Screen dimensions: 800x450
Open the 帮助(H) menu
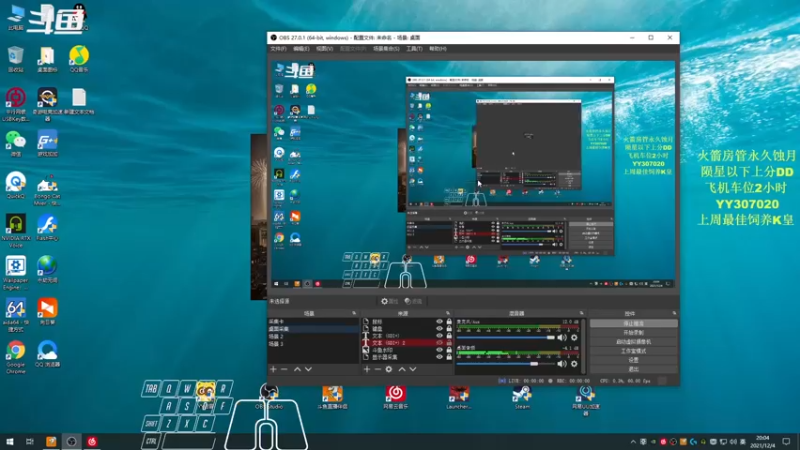[437, 48]
